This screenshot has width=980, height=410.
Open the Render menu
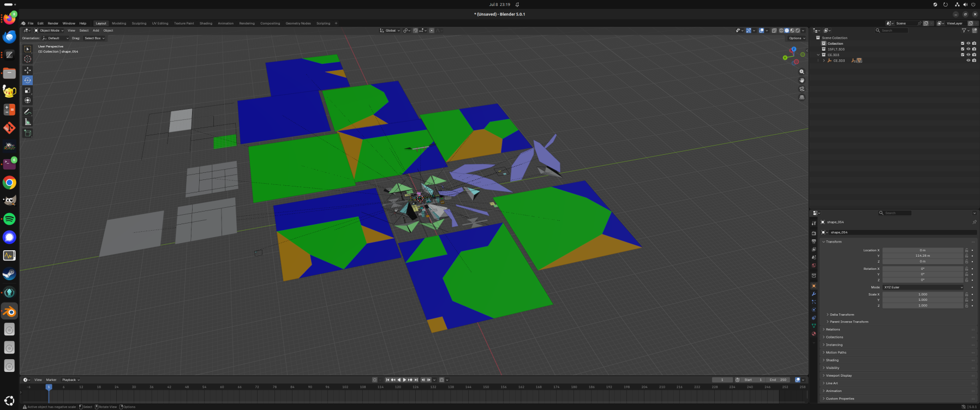[x=53, y=23]
